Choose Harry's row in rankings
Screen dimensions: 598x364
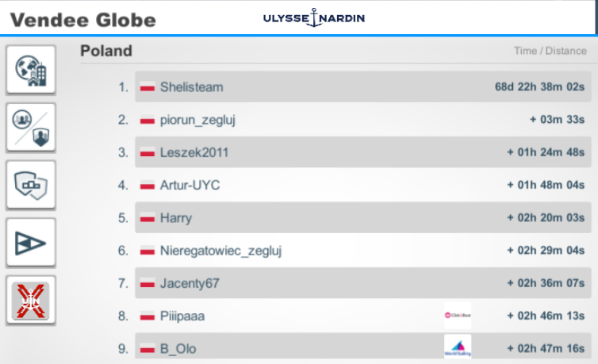[362, 217]
